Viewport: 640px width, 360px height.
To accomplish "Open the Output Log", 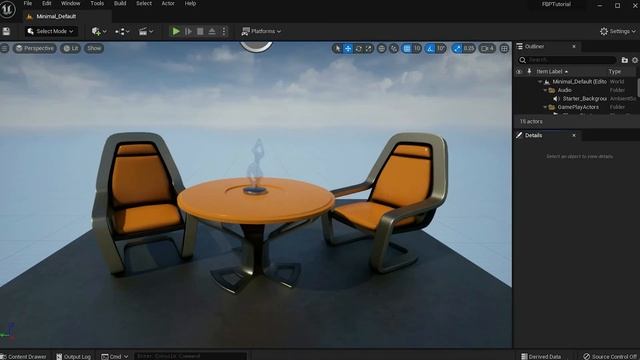I will click(x=74, y=356).
